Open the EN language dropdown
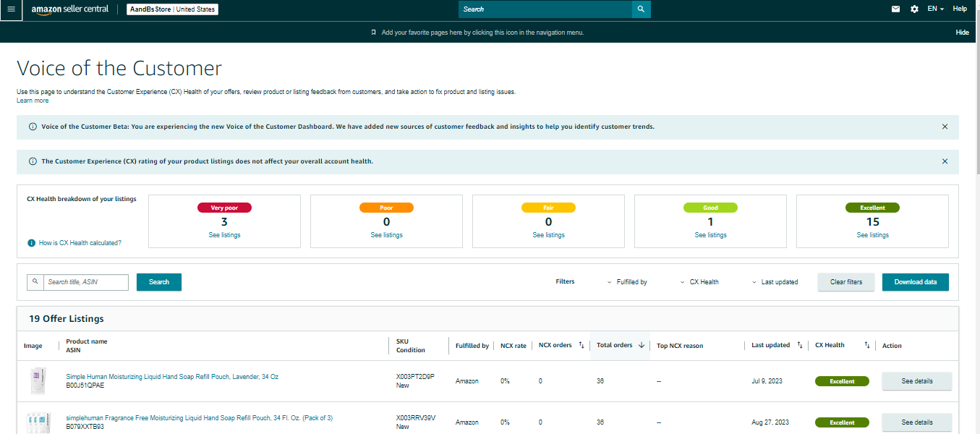This screenshot has height=434, width=980. click(x=936, y=9)
